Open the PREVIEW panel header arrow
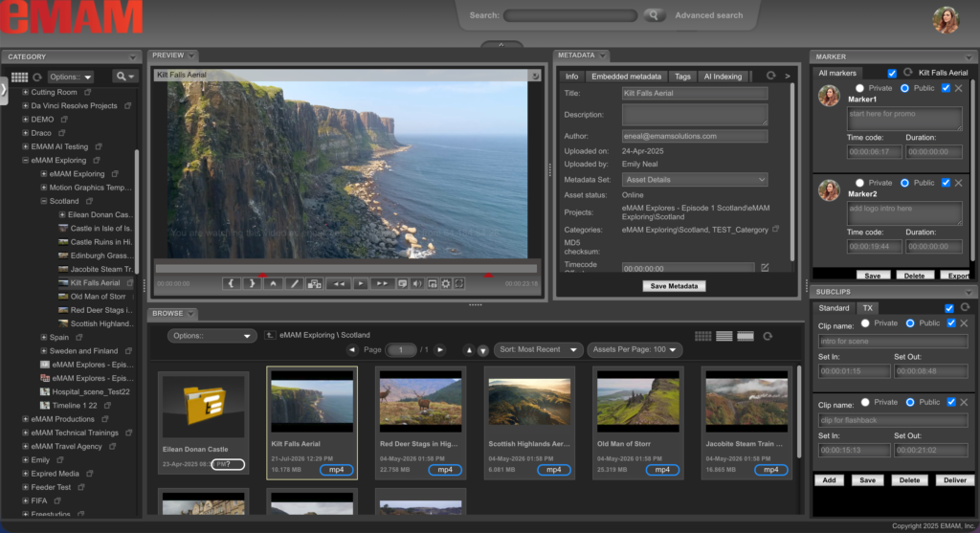The height and width of the screenshot is (533, 980). [x=191, y=56]
